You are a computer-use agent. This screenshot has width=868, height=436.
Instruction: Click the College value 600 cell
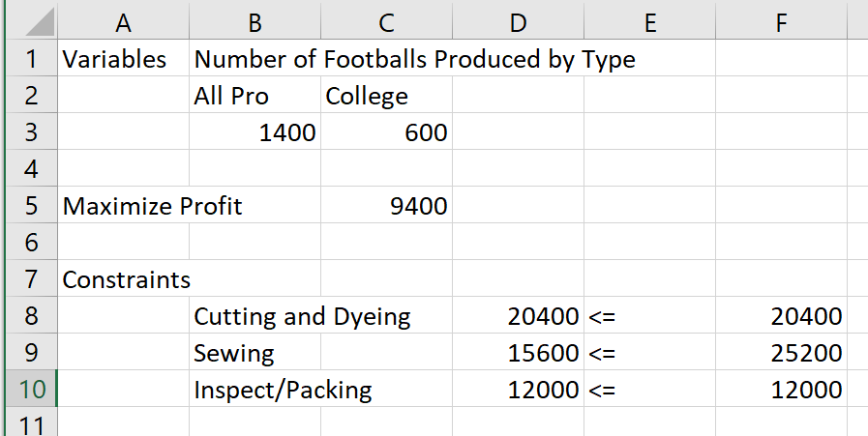click(x=386, y=132)
